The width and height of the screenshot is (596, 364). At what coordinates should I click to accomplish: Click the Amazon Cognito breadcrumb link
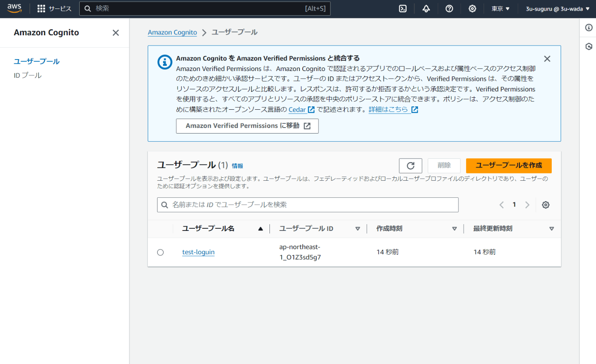[x=172, y=32]
